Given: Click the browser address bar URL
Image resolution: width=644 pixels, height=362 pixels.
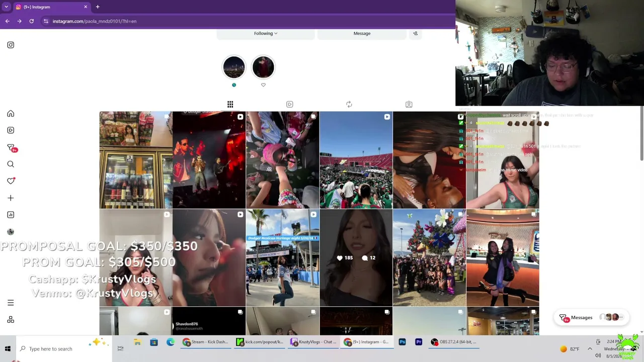Looking at the screenshot, I should click(x=95, y=21).
